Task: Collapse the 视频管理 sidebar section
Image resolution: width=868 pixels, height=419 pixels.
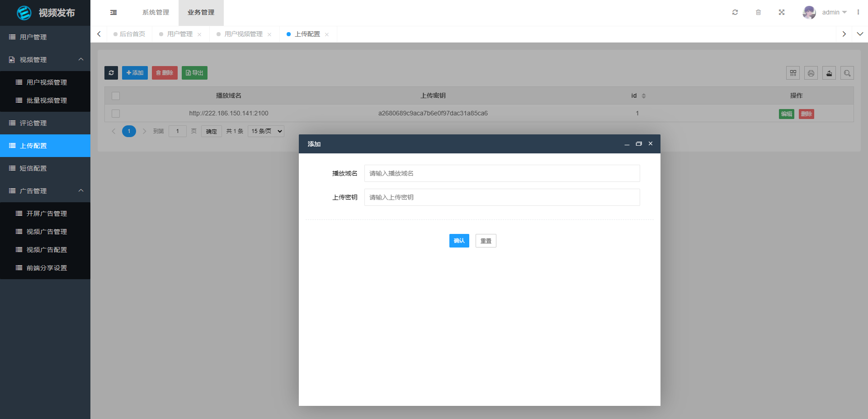Action: (x=81, y=59)
